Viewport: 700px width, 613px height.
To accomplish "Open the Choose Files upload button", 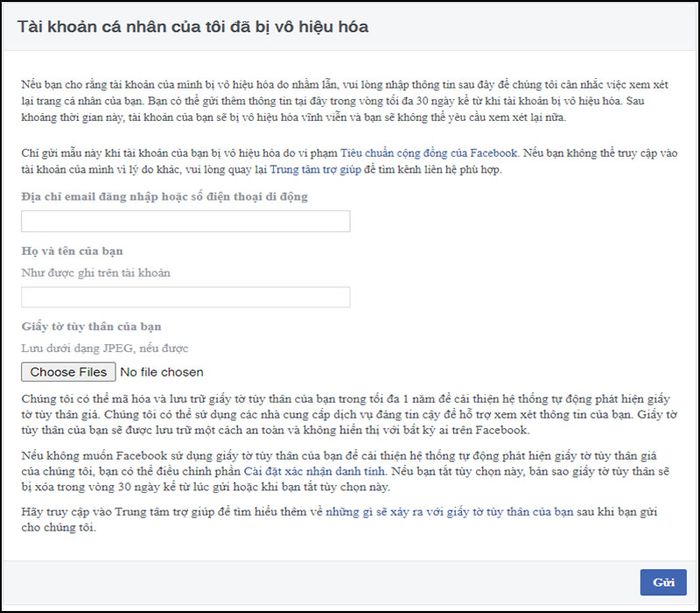I will 68,372.
